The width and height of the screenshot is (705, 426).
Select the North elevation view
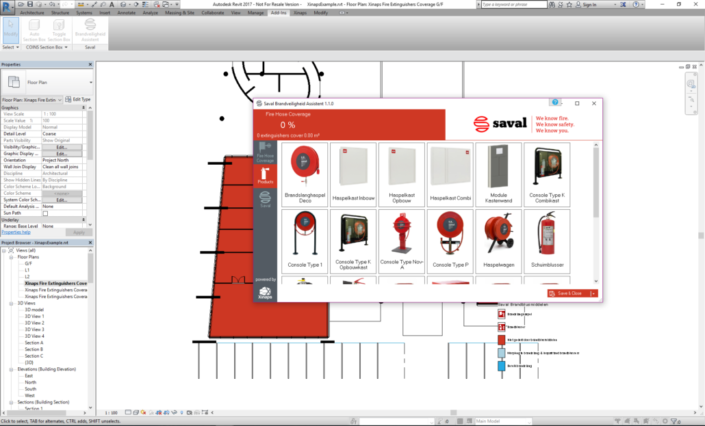click(x=30, y=382)
